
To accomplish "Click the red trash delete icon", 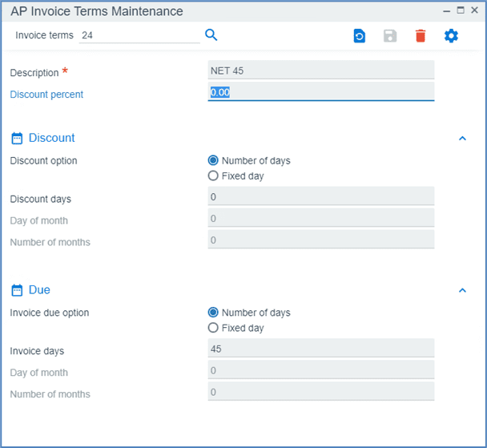I will 421,36.
